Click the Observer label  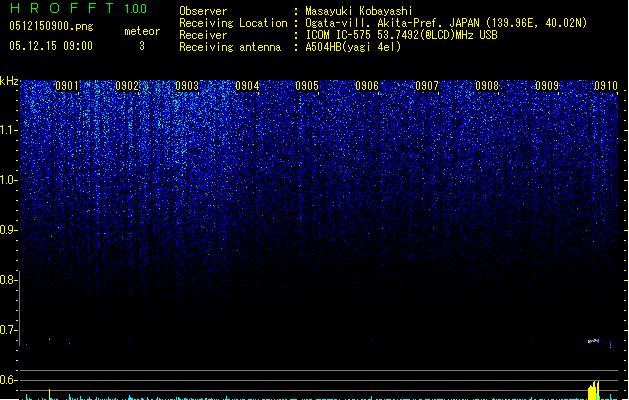[x=203, y=11]
